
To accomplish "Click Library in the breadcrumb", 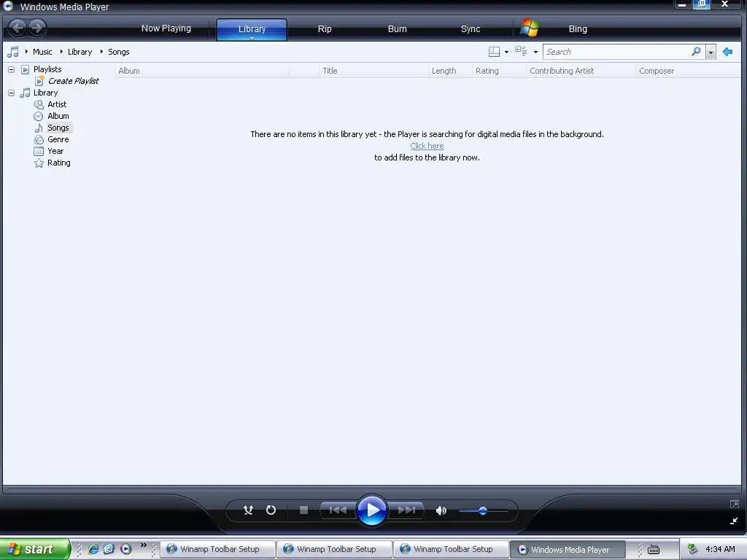I will [x=80, y=52].
